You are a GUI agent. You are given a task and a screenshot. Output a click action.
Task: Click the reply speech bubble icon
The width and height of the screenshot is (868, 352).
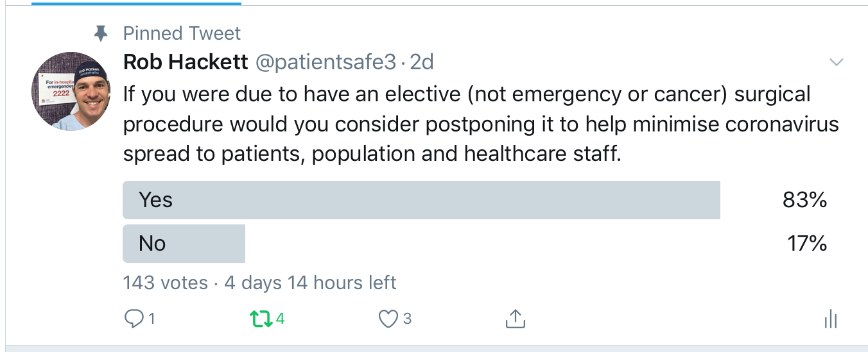point(134,319)
